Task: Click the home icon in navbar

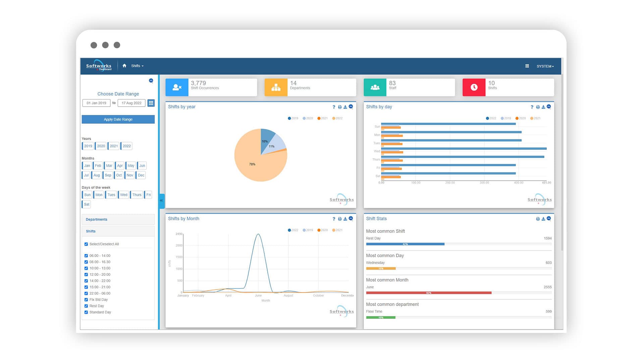Action: (x=124, y=66)
